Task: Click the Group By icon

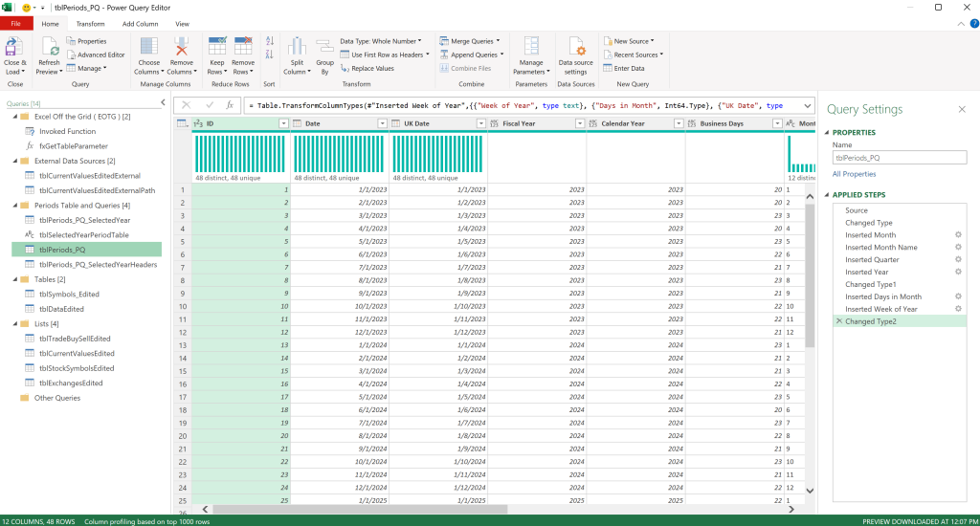Action: 324,47
